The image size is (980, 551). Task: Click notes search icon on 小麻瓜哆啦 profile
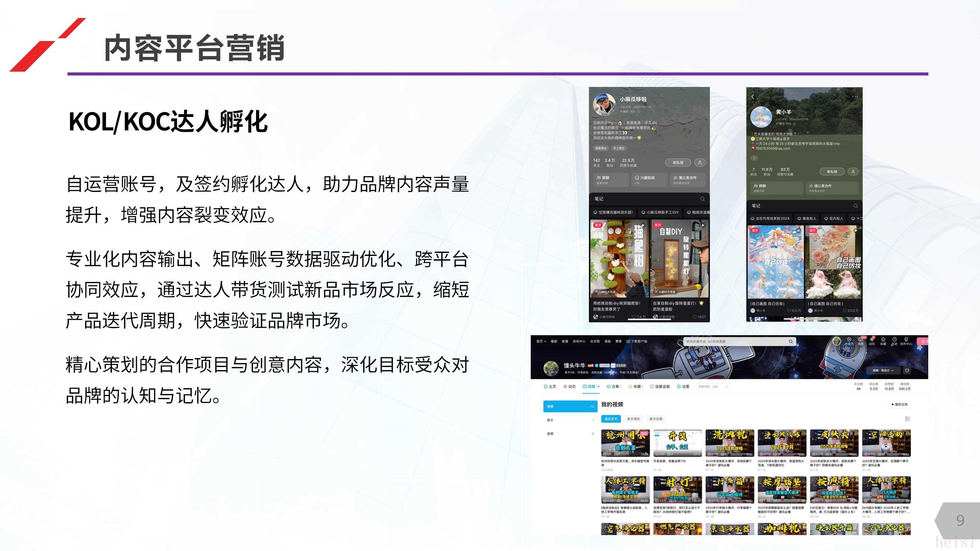[702, 199]
